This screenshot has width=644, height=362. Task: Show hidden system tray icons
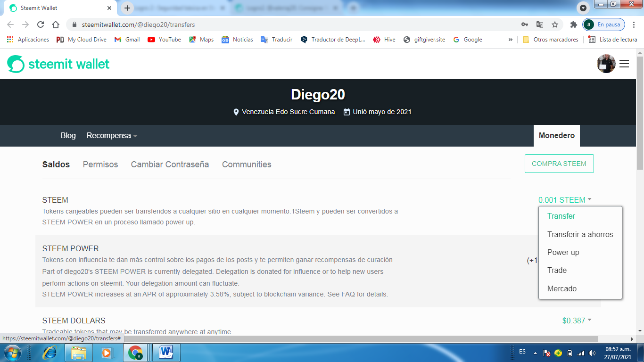pyautogui.click(x=535, y=353)
